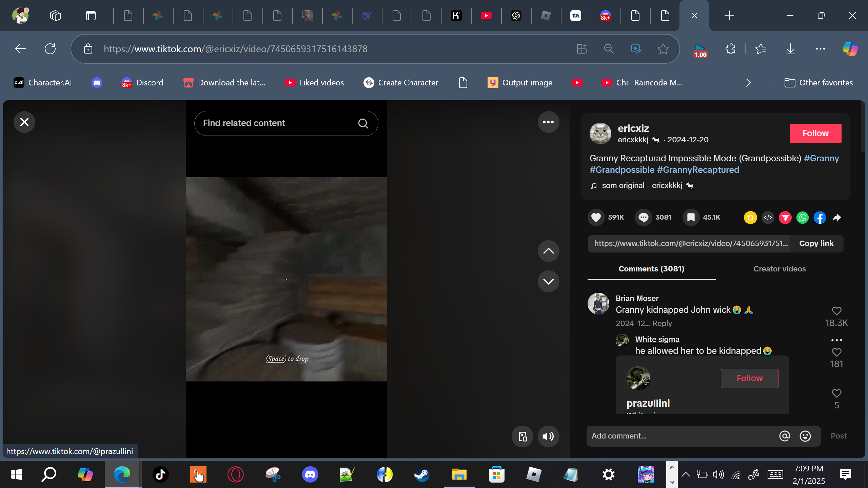Bookmark the video with save icon
Image resolution: width=868 pixels, height=488 pixels.
pos(691,217)
